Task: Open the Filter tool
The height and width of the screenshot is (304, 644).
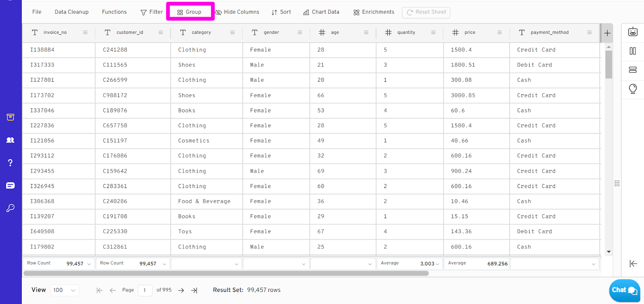Action: [151, 12]
